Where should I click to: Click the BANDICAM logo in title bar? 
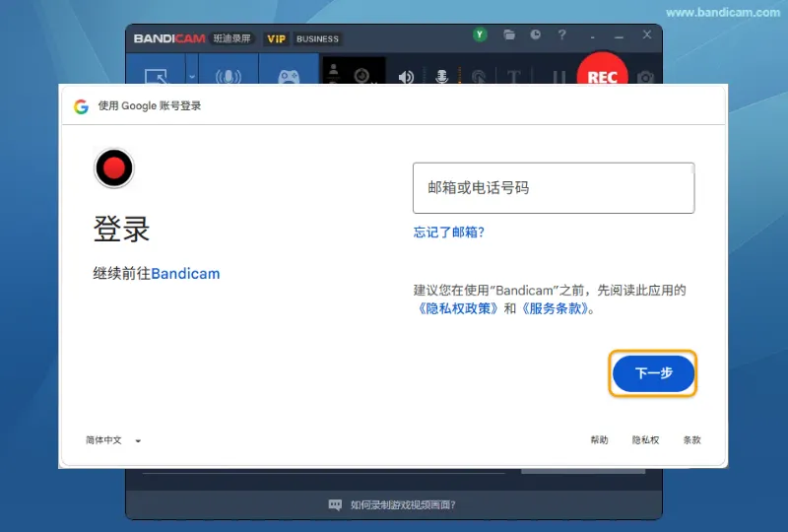click(x=169, y=38)
